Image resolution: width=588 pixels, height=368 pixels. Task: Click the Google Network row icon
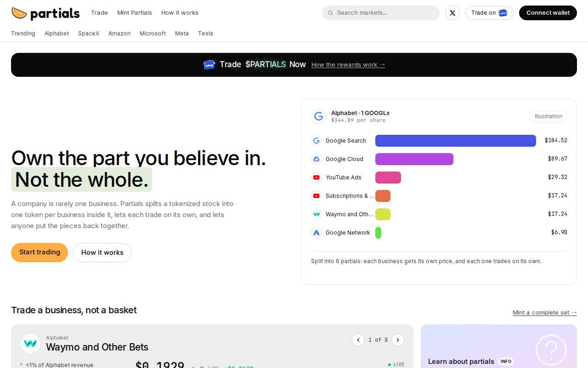[317, 233]
